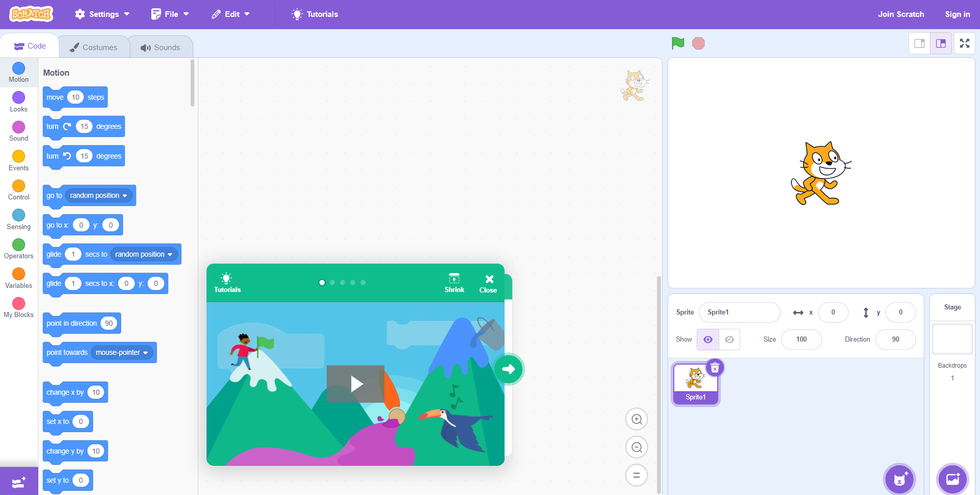
Task: Click the sprite x position field
Action: [x=833, y=312]
